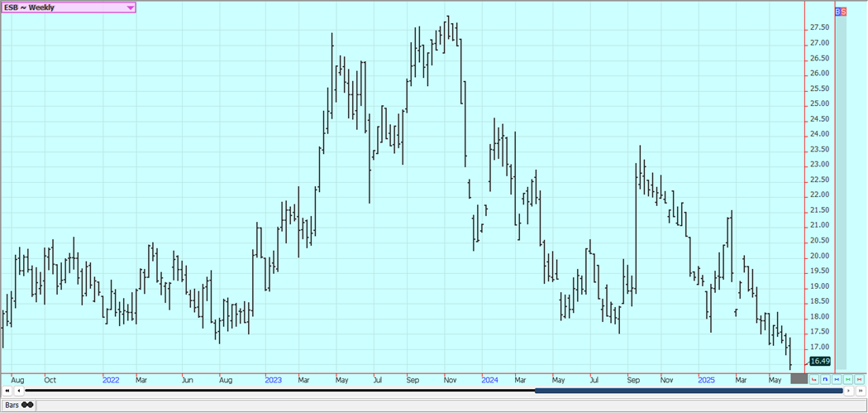The height and width of the screenshot is (413, 868).
Task: Click the blue 2022 year label
Action: coord(111,380)
